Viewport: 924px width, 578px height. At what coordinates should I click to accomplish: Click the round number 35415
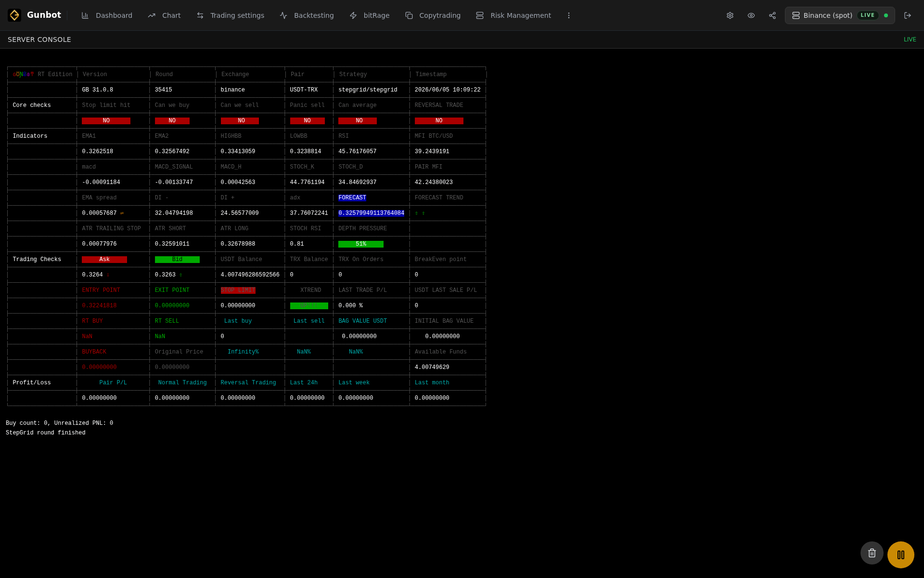(164, 90)
